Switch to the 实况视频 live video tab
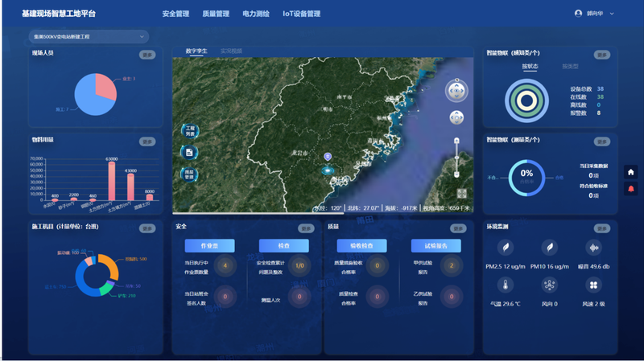Viewport: 644px width, 361px height. [231, 51]
